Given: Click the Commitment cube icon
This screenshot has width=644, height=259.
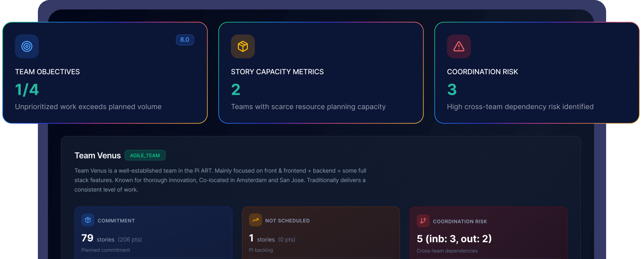Looking at the screenshot, I should pyautogui.click(x=88, y=220).
